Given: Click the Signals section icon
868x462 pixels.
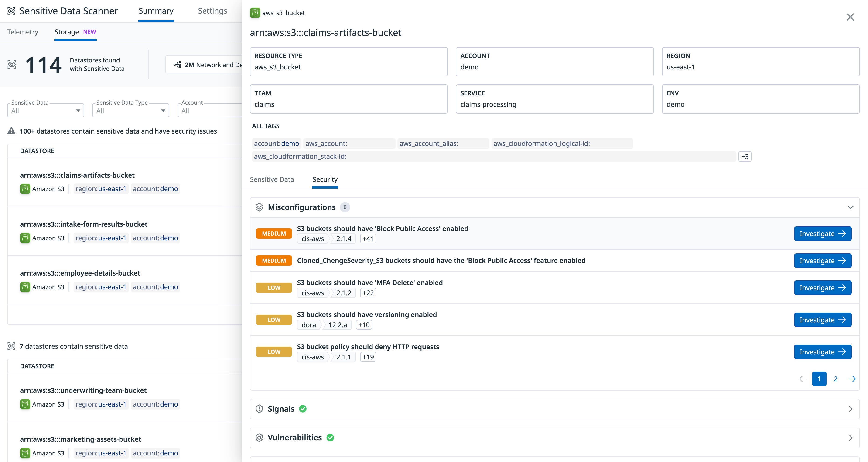Looking at the screenshot, I should click(x=259, y=409).
